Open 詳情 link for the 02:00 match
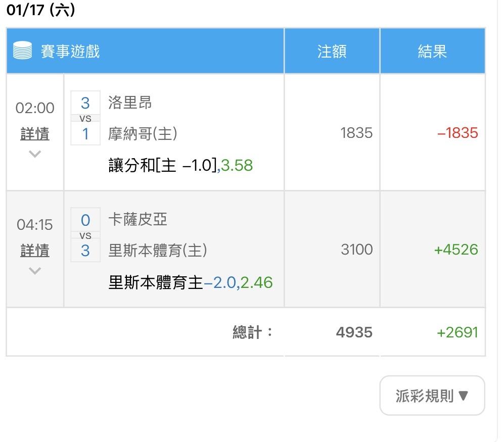The image size is (504, 442). (35, 134)
